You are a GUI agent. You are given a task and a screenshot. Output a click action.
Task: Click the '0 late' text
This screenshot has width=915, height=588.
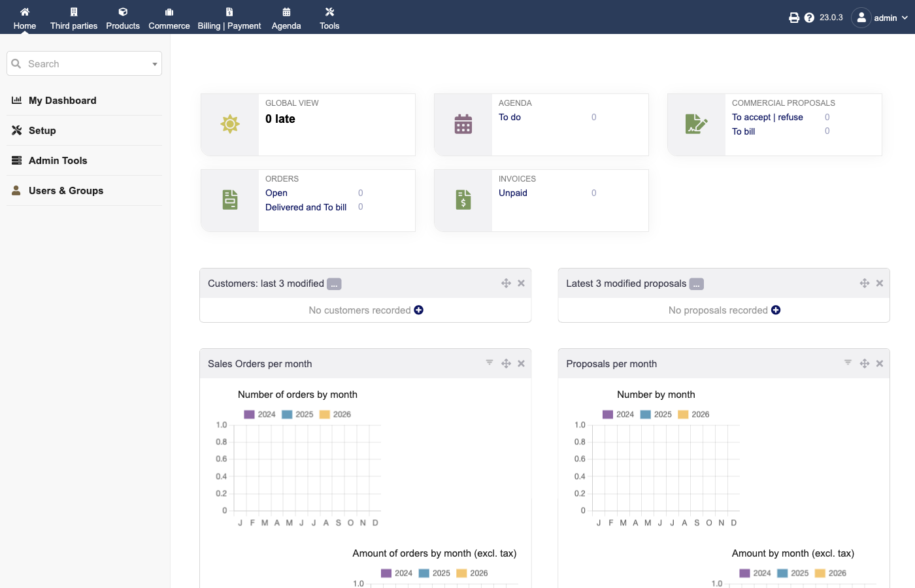coord(280,119)
